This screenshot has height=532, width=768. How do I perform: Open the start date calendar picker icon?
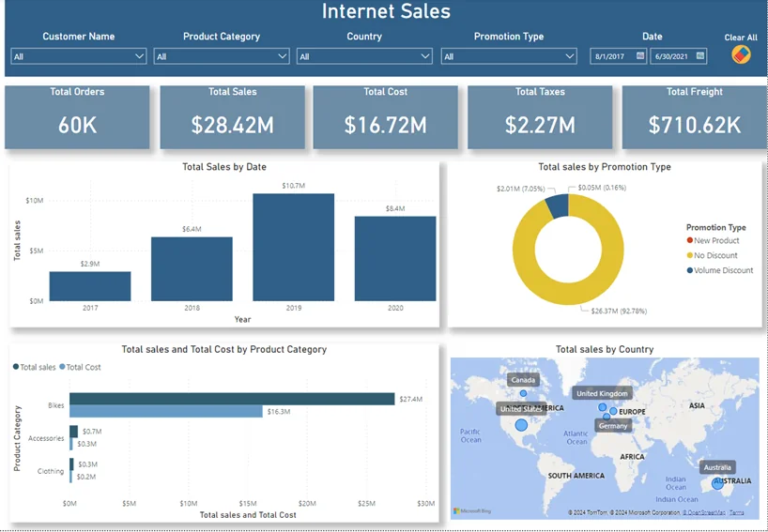coord(640,56)
